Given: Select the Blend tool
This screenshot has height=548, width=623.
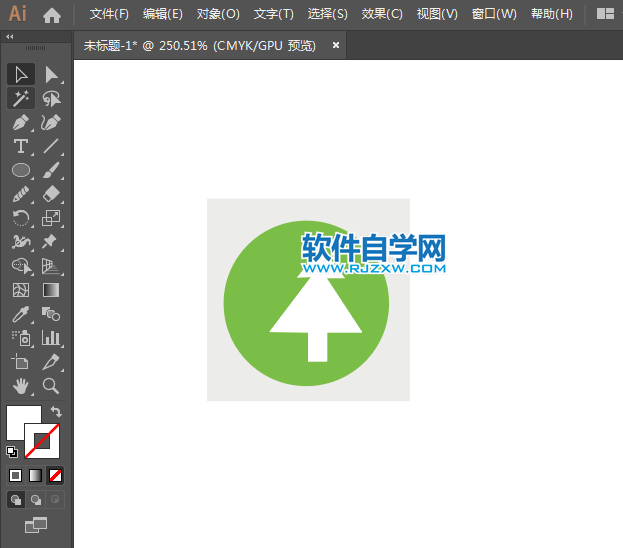Looking at the screenshot, I should point(51,314).
